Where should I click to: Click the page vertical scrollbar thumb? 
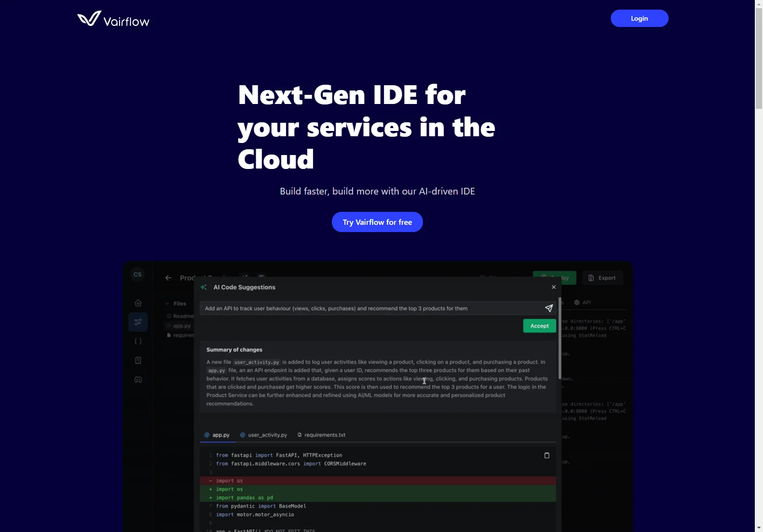759,59
